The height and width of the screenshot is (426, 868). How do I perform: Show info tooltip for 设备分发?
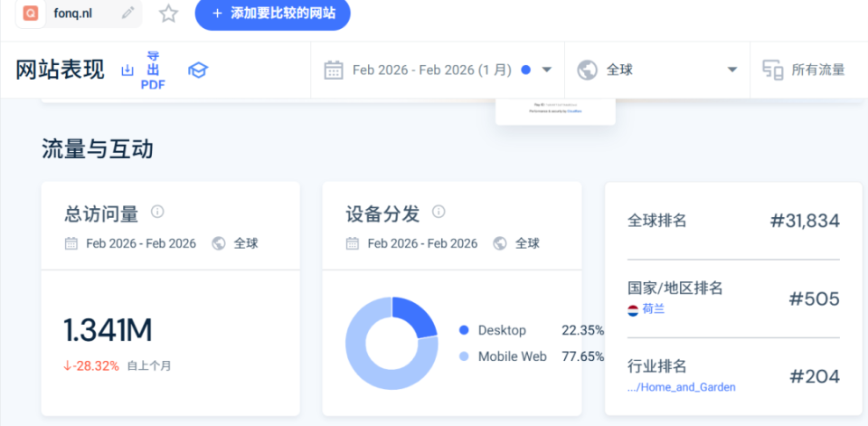(439, 212)
